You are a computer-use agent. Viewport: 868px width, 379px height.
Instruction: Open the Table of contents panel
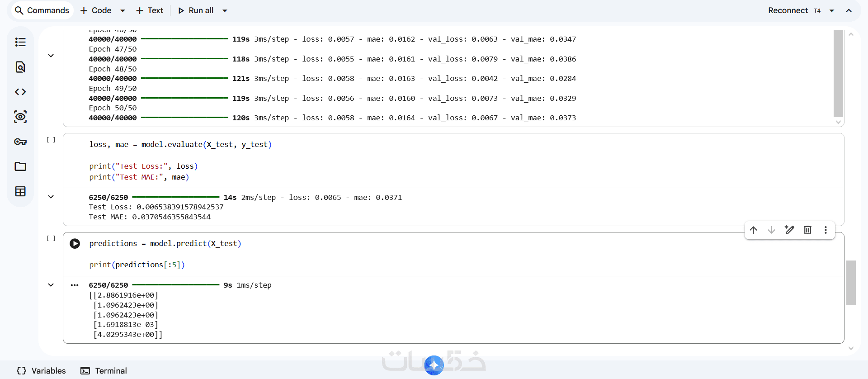[x=20, y=42]
